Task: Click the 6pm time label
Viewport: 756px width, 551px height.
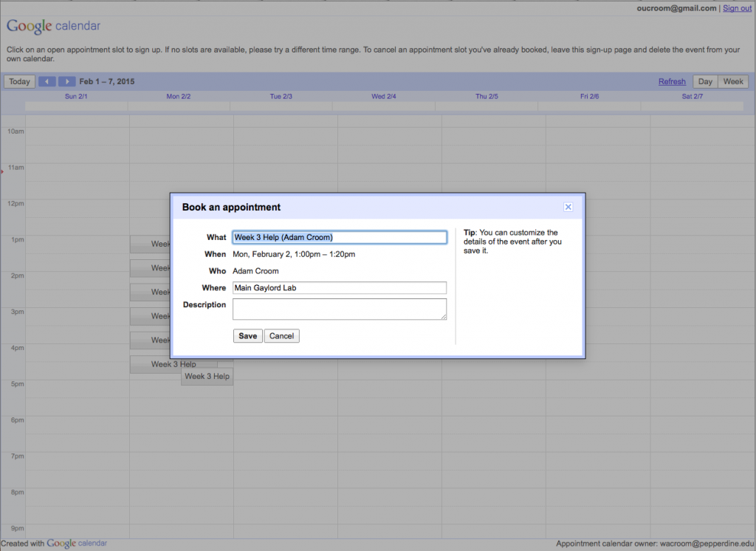Action: [18, 420]
